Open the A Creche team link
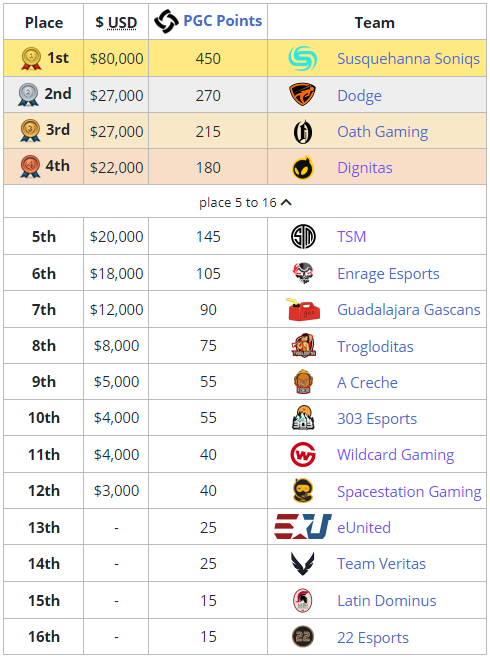The width and height of the screenshot is (490, 659). point(367,382)
